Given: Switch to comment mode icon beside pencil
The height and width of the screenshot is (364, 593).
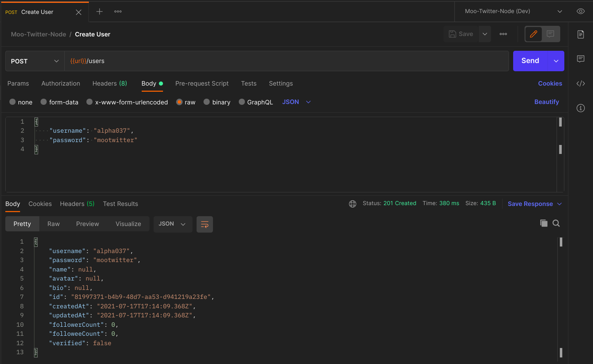Looking at the screenshot, I should (550, 34).
